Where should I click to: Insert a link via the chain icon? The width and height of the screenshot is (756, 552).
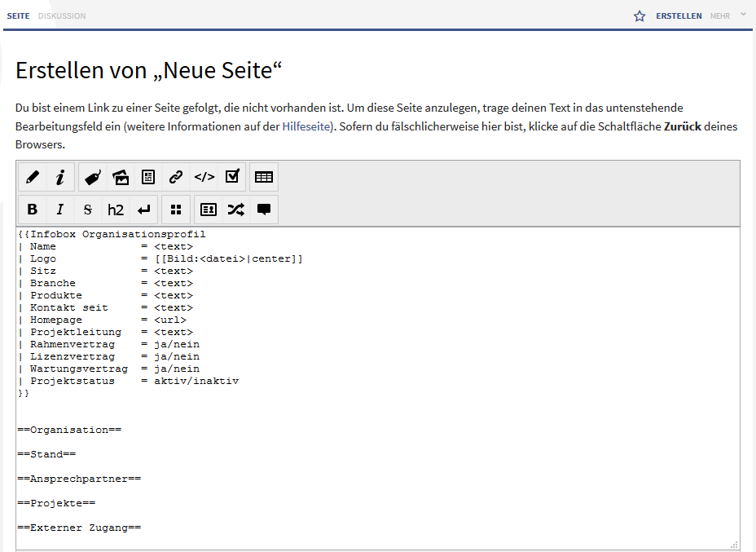tap(176, 177)
